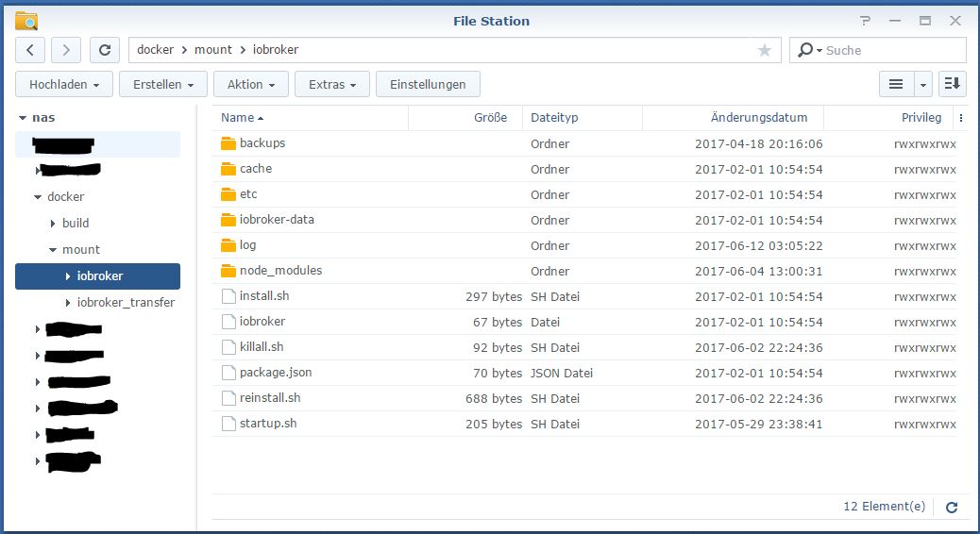The width and height of the screenshot is (980, 534).
Task: Sort by the Größe column header
Action: coord(465,117)
